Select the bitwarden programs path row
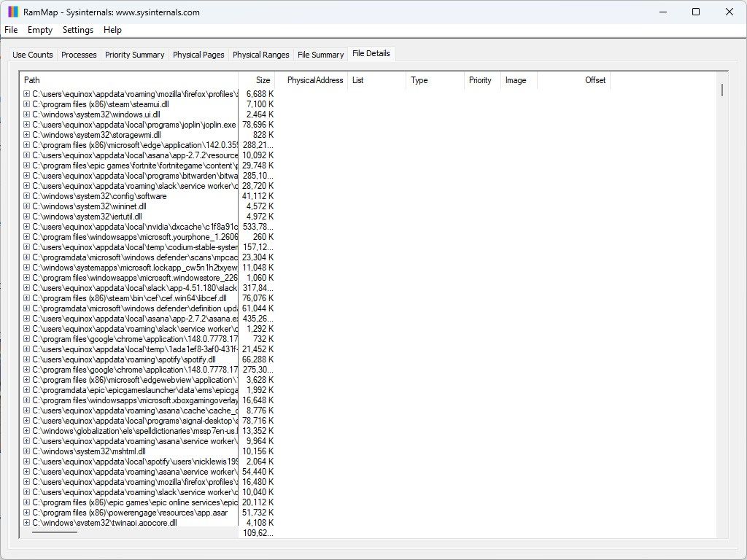The image size is (747, 560). (x=135, y=176)
